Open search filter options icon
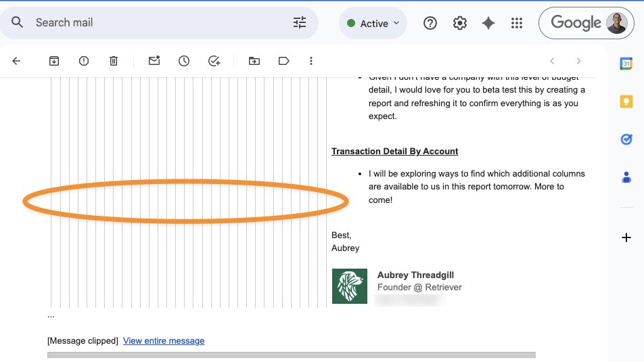This screenshot has width=644, height=362. point(300,22)
